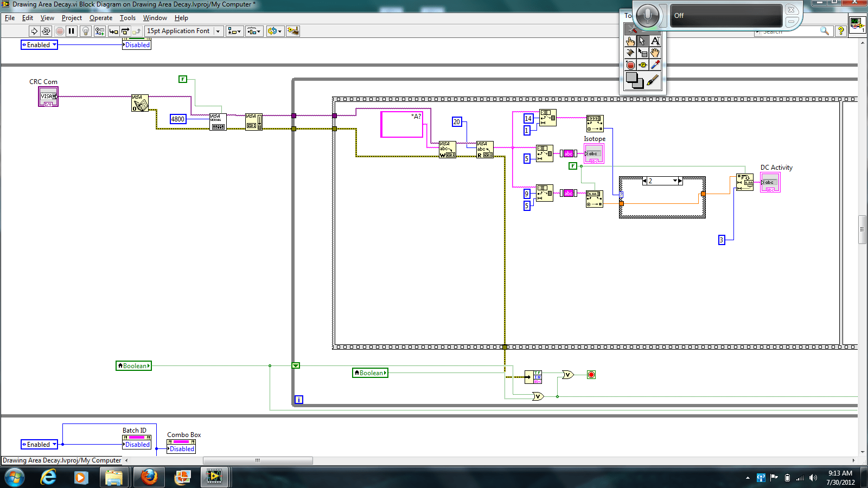
Task: Click the Step Out button
Action: pos(137,31)
